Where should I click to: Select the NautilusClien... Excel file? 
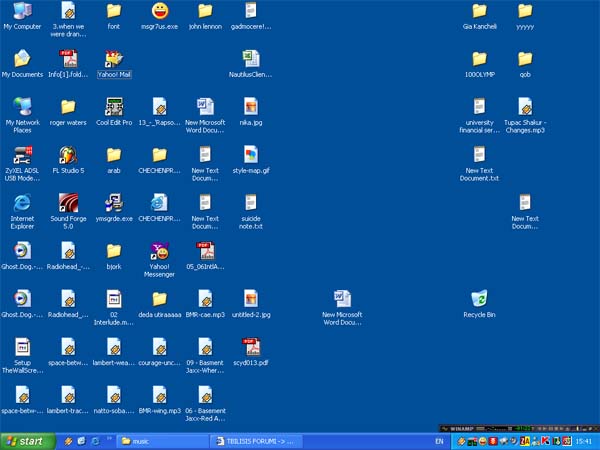(251, 64)
